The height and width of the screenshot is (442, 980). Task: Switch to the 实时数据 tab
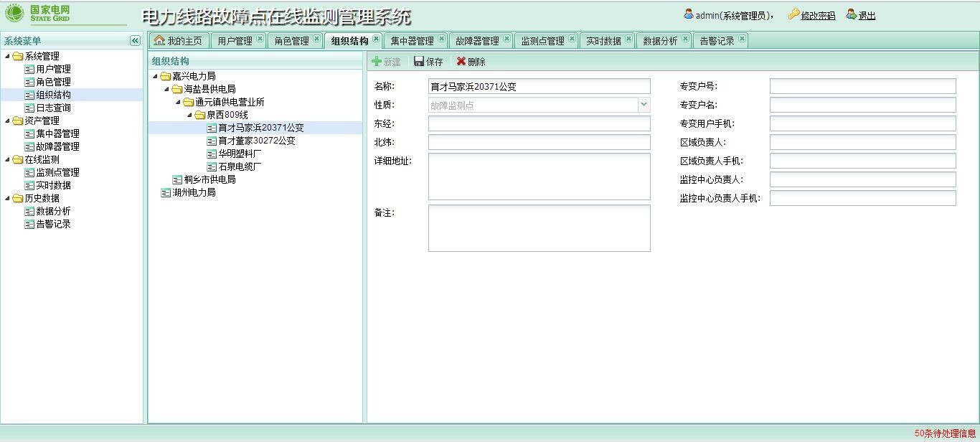(603, 41)
